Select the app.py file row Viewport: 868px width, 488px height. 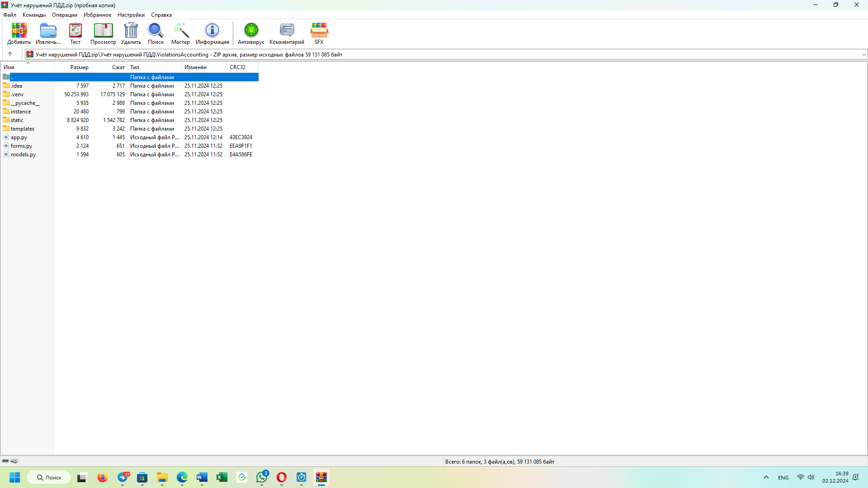coord(19,137)
